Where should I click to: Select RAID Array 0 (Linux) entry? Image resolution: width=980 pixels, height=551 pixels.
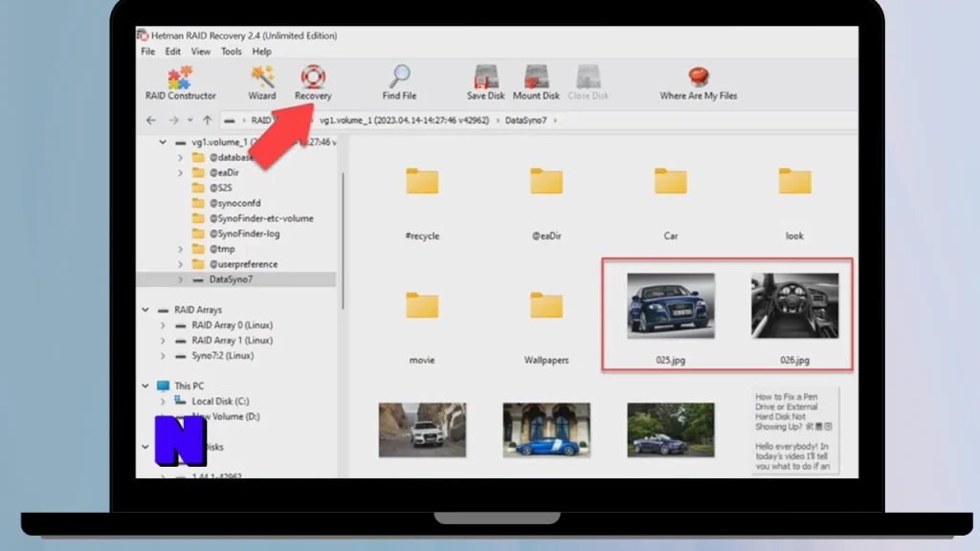232,325
